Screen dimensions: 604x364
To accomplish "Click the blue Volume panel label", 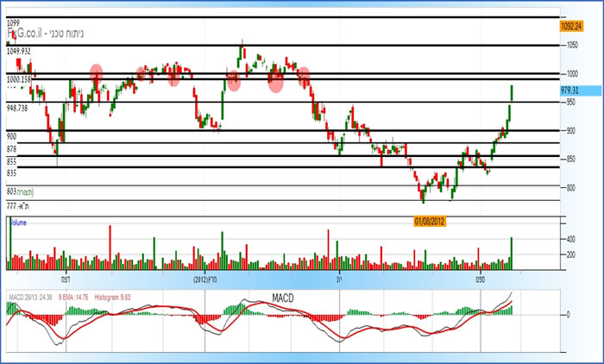I will click(18, 223).
